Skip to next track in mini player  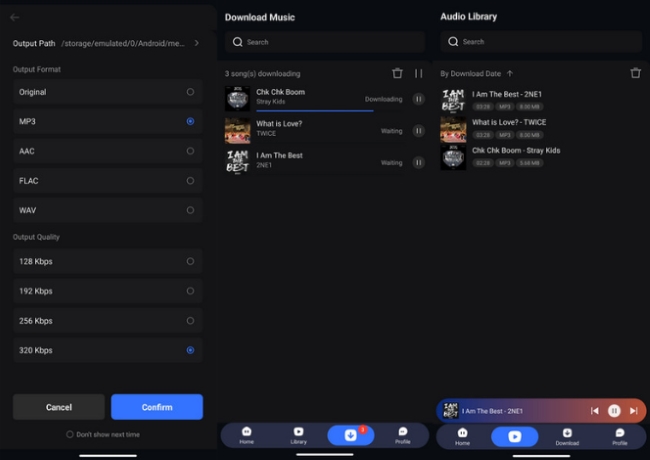[x=633, y=411]
